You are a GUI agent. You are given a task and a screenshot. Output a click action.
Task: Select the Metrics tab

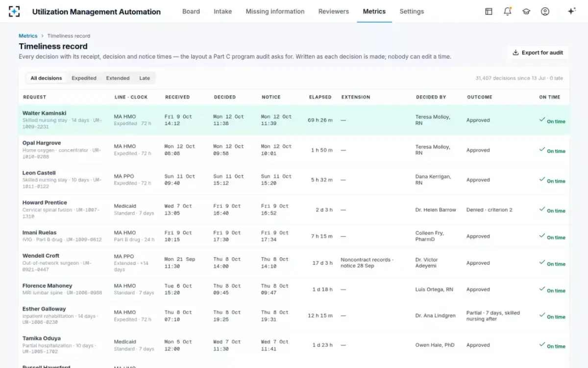point(374,11)
